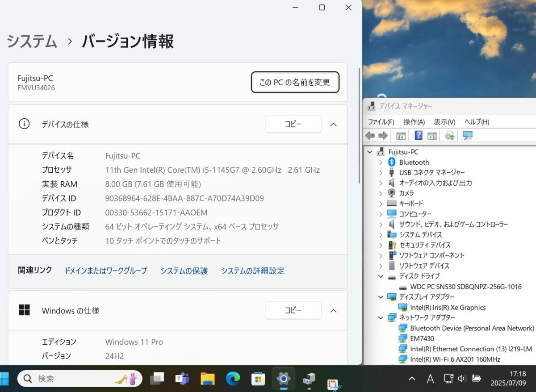
Task: Collapse the ディスプレイ アダプター node
Action: point(381,297)
